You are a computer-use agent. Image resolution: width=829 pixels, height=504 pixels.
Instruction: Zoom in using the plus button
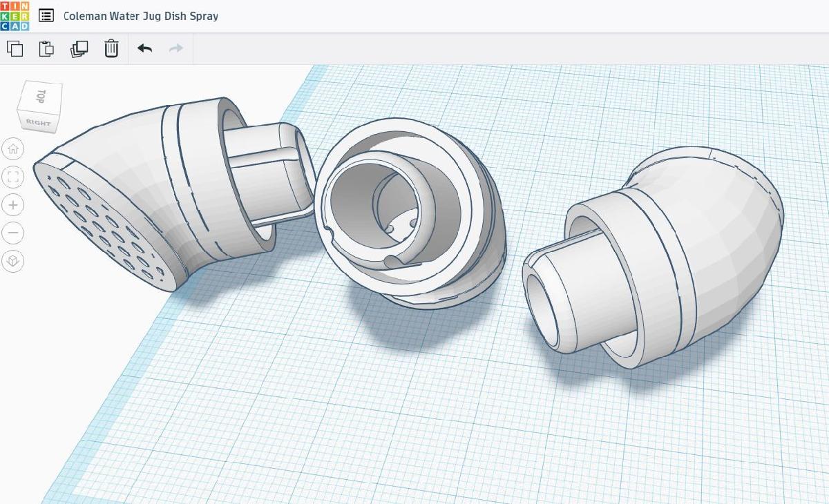pos(12,205)
